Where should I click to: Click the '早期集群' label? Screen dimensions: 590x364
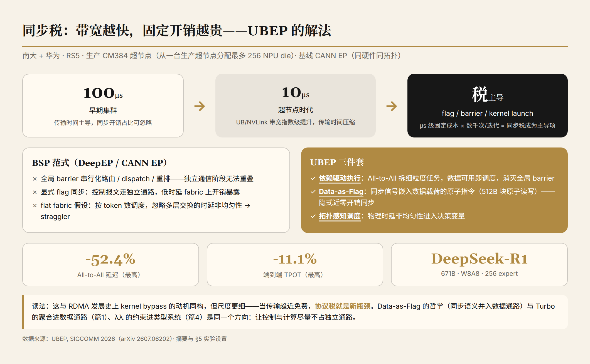[103, 110]
